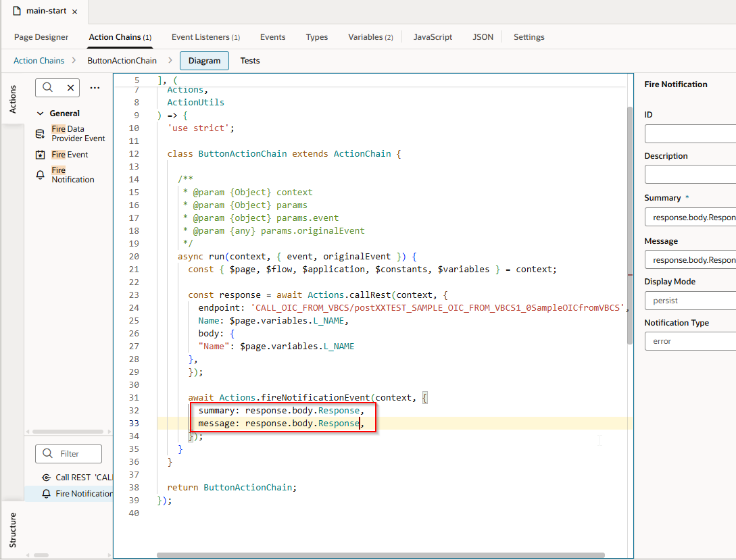Open the Variables tab
736x560 pixels.
pos(370,37)
